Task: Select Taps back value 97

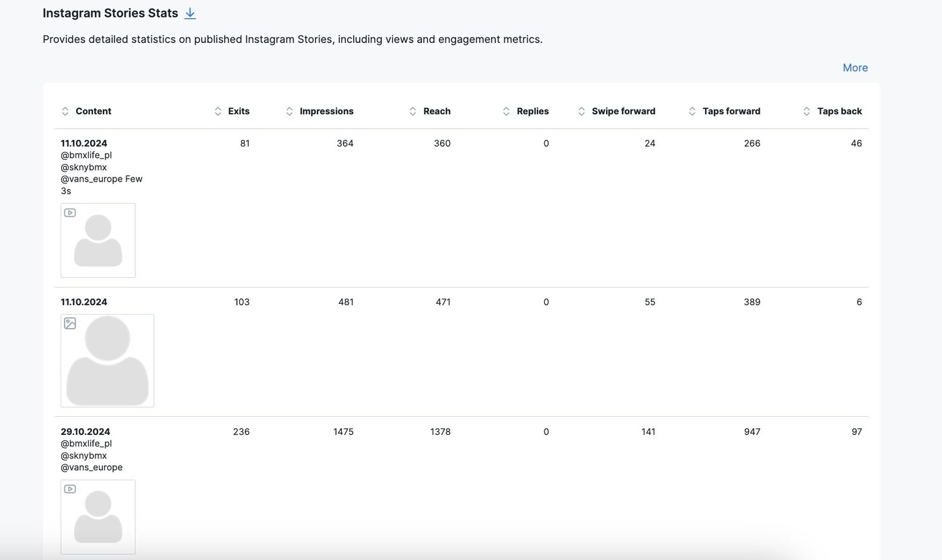Action: pyautogui.click(x=857, y=432)
